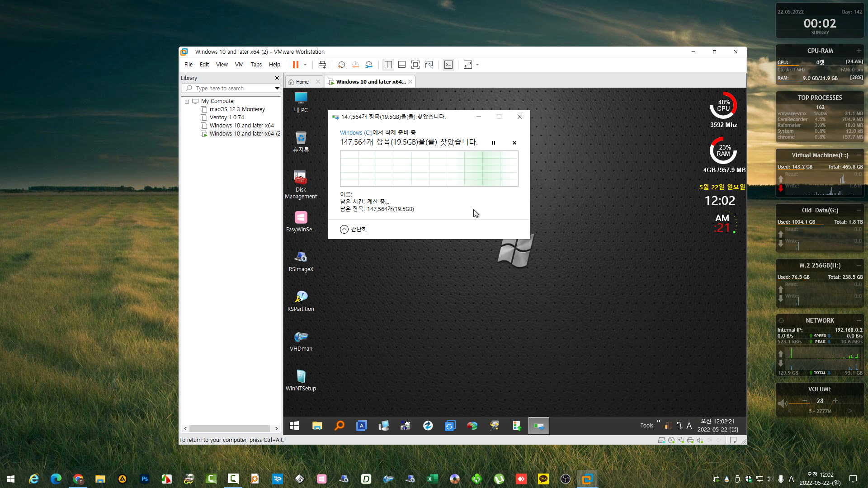The height and width of the screenshot is (488, 868).
Task: Open the library search filter dropdown
Action: [x=277, y=89]
